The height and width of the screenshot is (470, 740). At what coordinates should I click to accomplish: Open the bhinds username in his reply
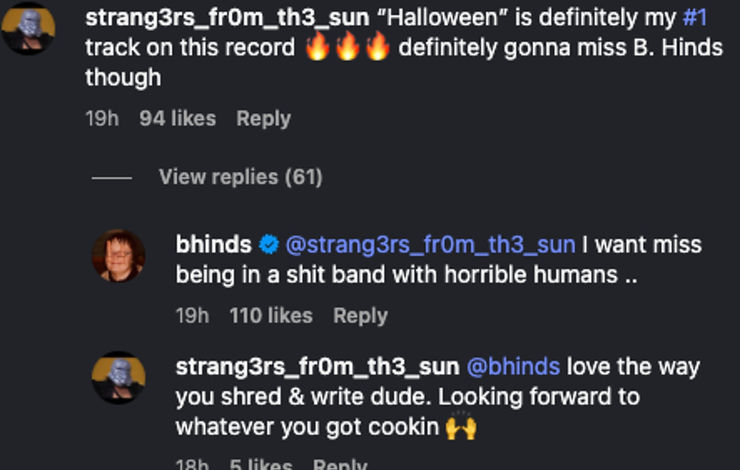(x=212, y=244)
